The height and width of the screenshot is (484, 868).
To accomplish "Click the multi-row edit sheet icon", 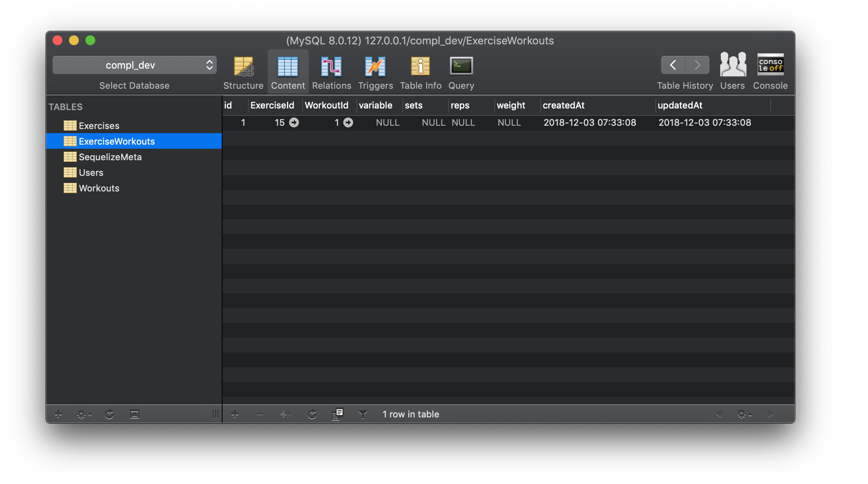I will [338, 414].
